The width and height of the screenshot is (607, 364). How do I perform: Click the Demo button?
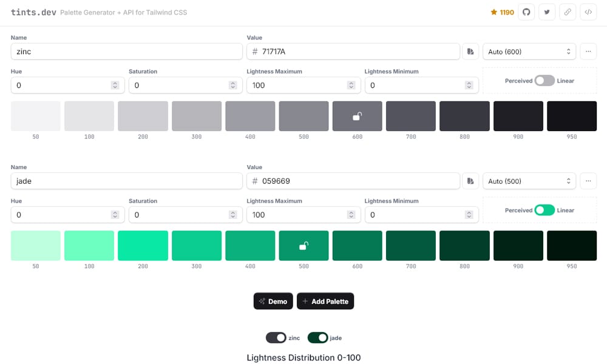[273, 301]
